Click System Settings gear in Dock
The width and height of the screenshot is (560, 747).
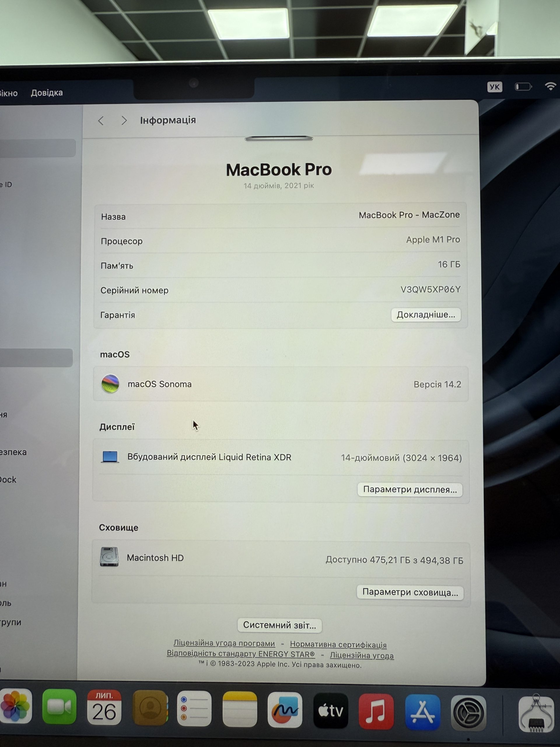(468, 713)
